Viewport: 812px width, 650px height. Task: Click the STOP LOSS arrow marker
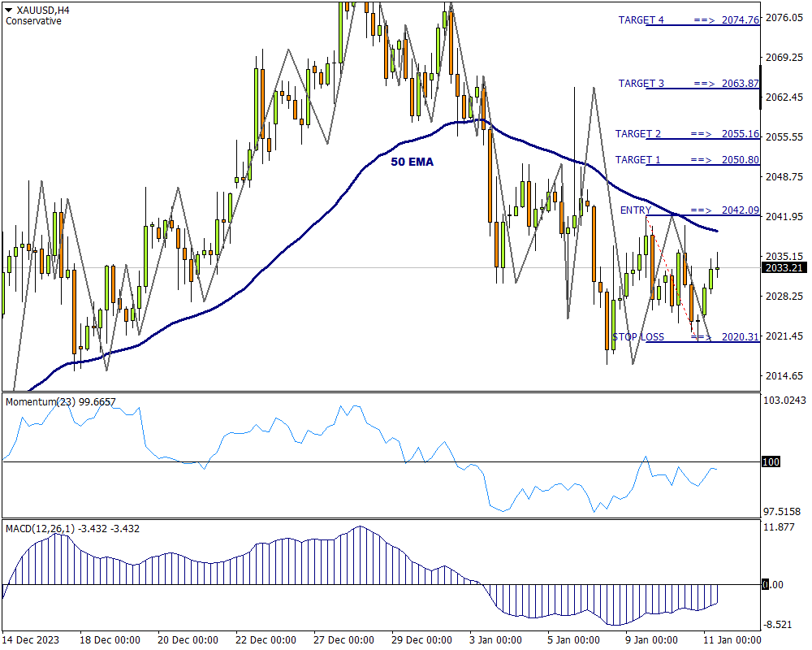coord(701,337)
